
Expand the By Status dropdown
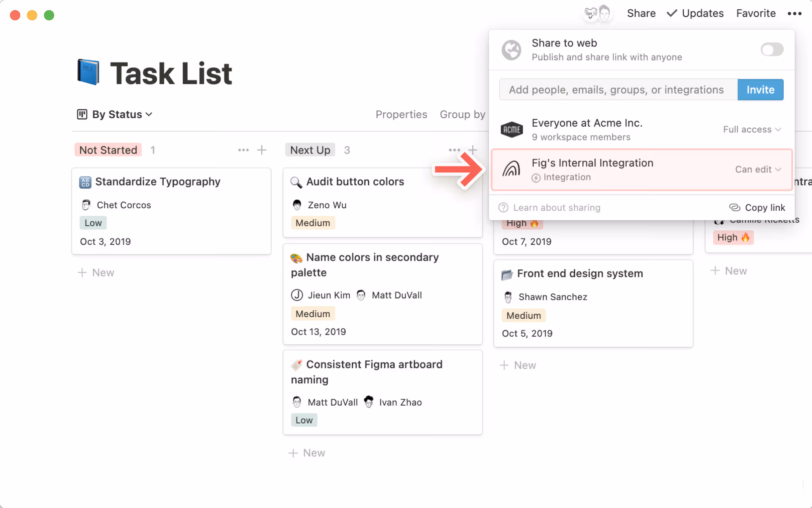pos(149,114)
